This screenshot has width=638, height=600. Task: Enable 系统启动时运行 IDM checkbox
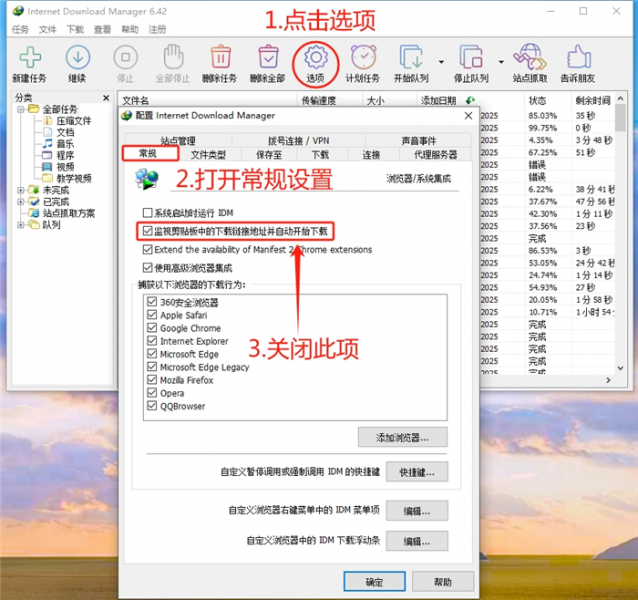click(147, 212)
